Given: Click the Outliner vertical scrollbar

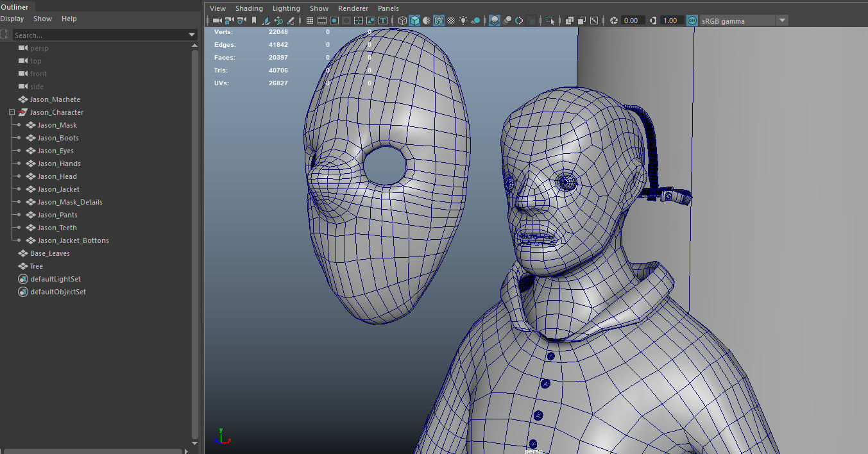Looking at the screenshot, I should point(196,244).
